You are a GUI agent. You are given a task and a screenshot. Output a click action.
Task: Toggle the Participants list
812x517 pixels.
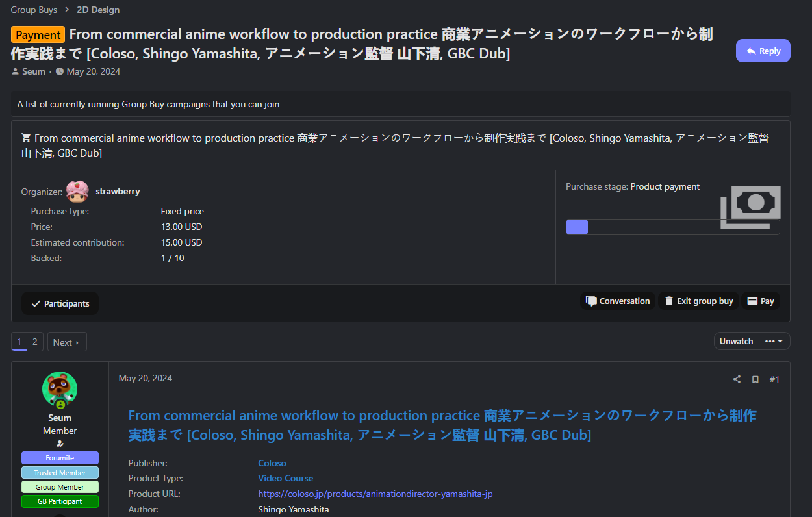60,303
